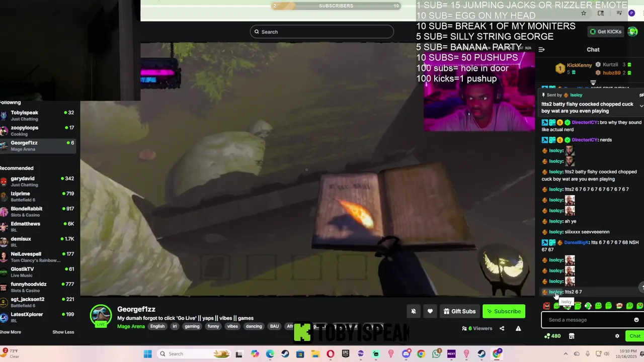This screenshot has height=362, width=644.
Task: Open the emoji picker in chat
Action: tap(636, 320)
